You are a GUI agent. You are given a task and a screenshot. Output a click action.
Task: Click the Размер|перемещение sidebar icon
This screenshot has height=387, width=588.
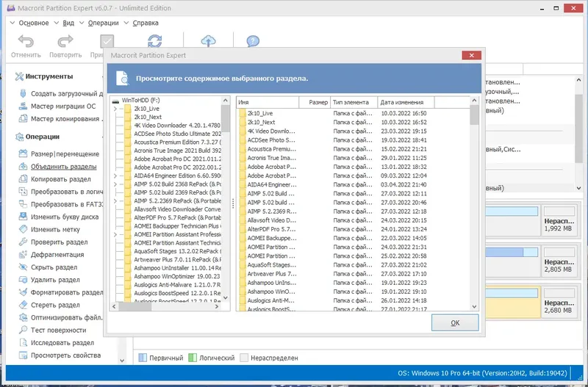click(24, 153)
